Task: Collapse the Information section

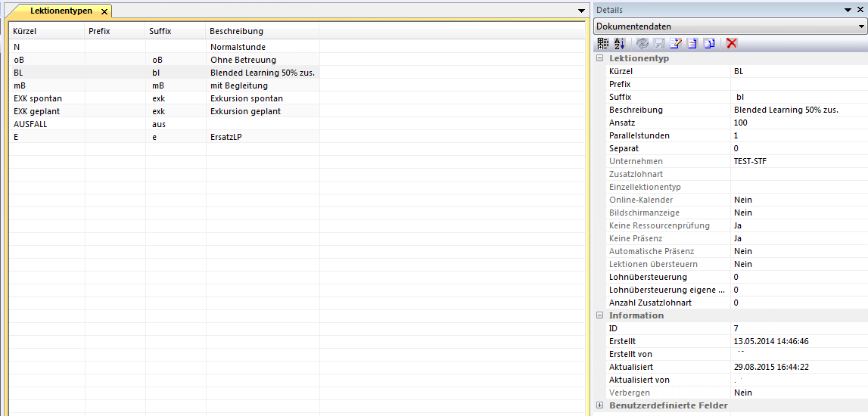Action: tap(600, 315)
